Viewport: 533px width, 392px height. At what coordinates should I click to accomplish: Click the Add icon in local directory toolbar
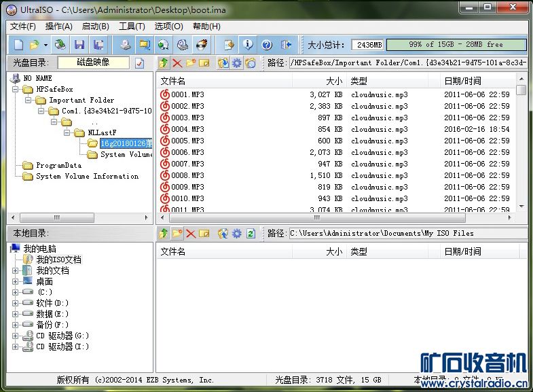(x=223, y=233)
